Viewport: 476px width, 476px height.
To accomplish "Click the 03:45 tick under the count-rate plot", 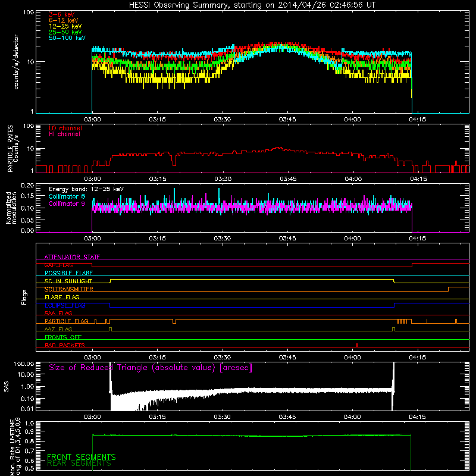I will point(287,120).
